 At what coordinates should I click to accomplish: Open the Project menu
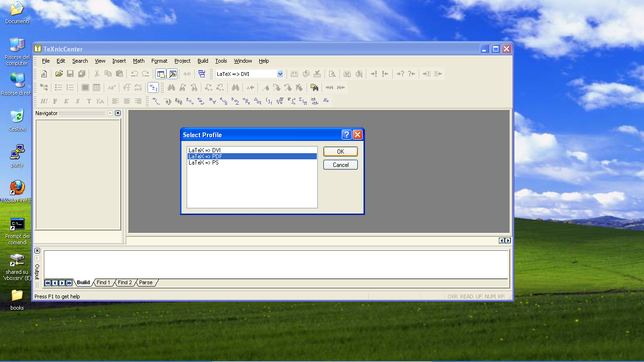pyautogui.click(x=182, y=61)
